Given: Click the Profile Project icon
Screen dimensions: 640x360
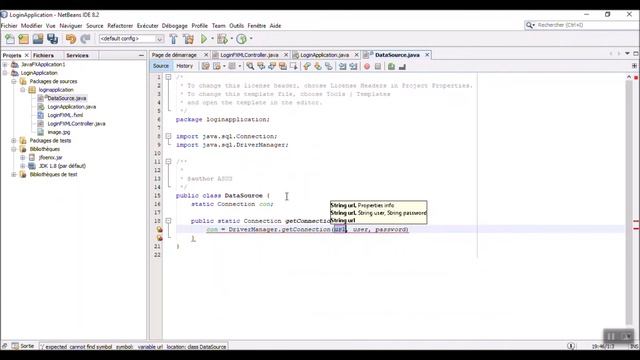Looking at the screenshot, I should (x=241, y=39).
